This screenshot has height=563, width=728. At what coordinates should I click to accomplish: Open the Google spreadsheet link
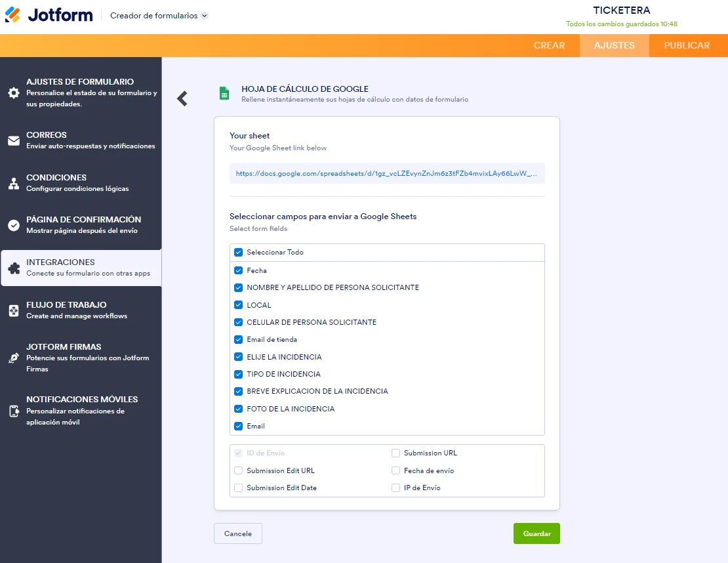click(386, 173)
